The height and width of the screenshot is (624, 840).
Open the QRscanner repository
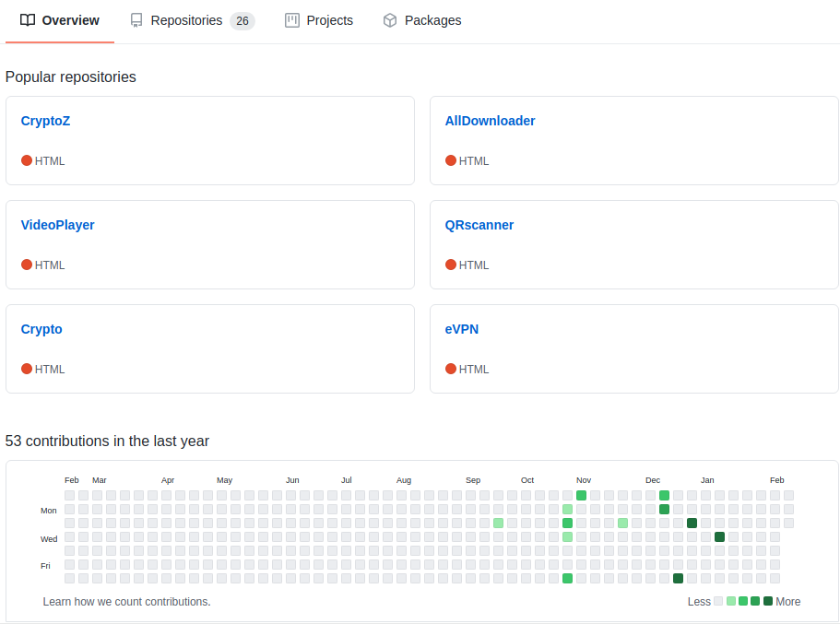pyautogui.click(x=479, y=225)
